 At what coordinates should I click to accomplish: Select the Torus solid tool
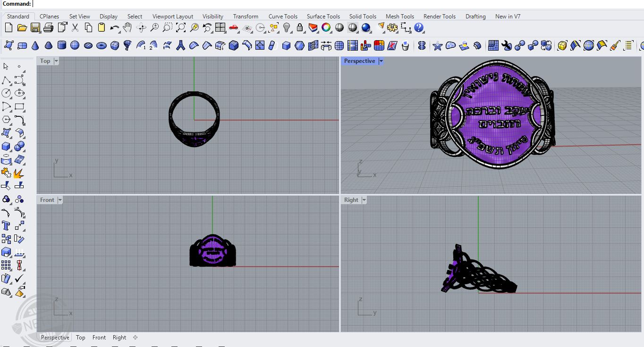[x=101, y=45]
